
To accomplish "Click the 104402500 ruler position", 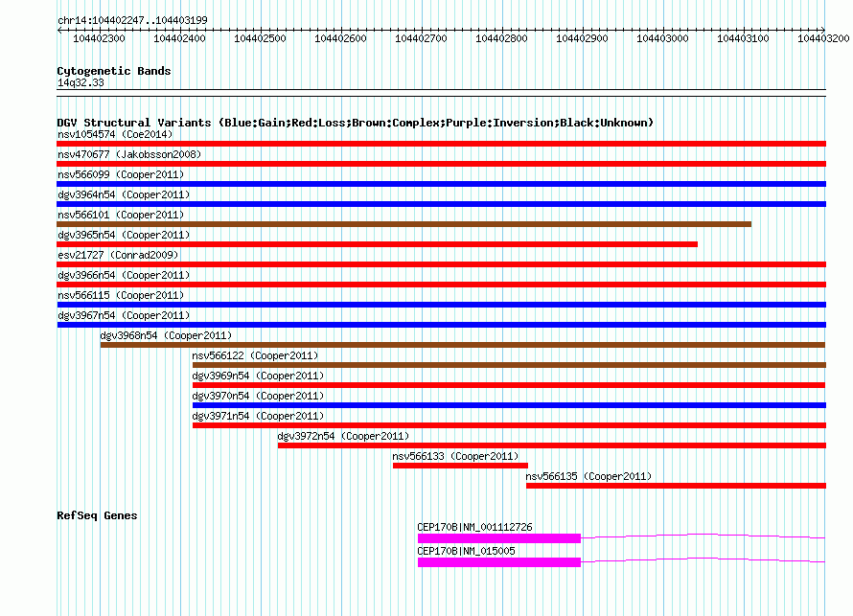I will click(260, 38).
